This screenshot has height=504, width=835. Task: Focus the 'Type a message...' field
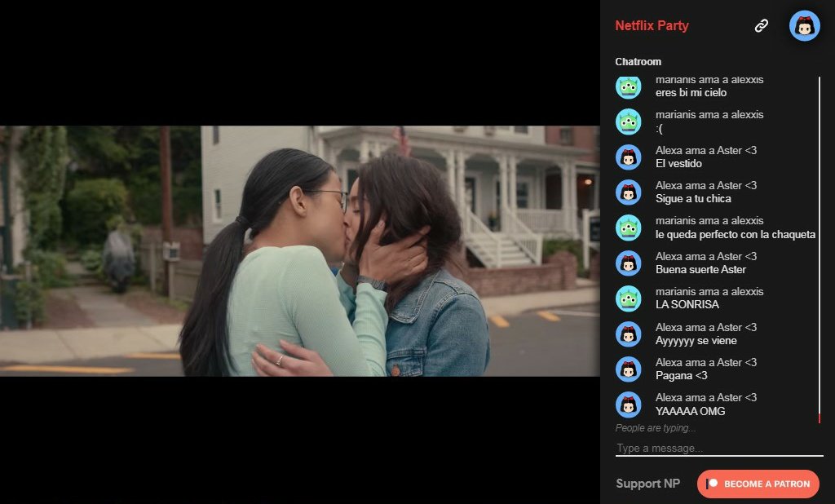tap(719, 448)
